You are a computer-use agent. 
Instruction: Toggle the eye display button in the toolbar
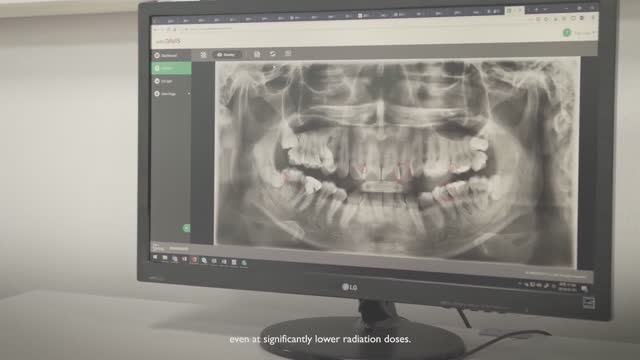pos(227,54)
